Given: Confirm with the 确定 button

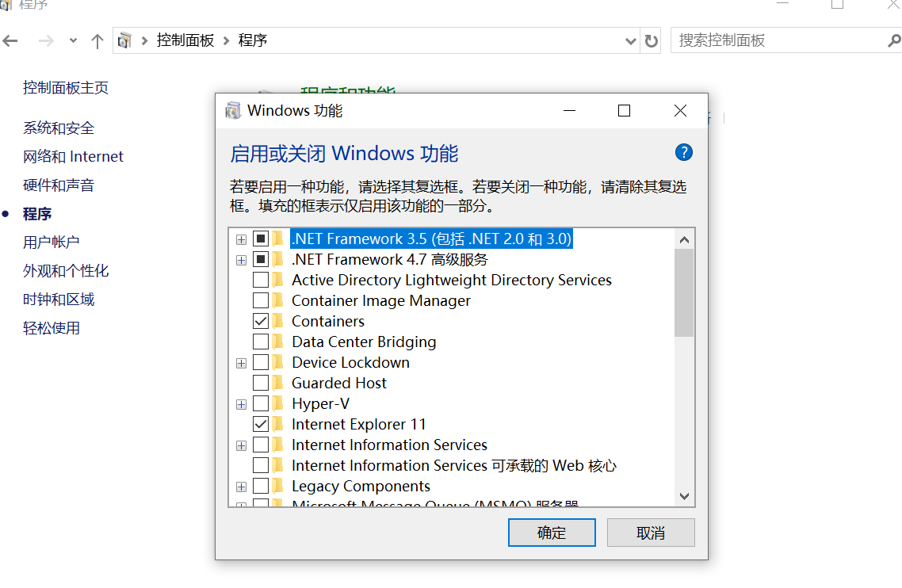Looking at the screenshot, I should click(552, 533).
